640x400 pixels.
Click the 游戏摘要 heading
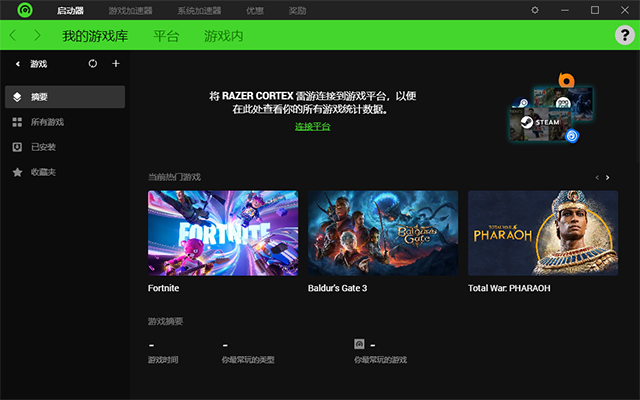[x=165, y=322]
